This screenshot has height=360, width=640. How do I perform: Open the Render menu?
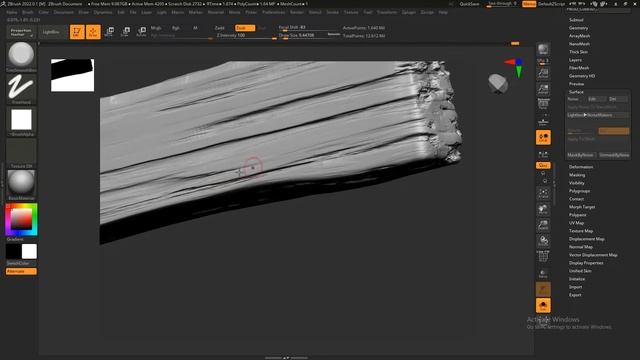(x=297, y=12)
